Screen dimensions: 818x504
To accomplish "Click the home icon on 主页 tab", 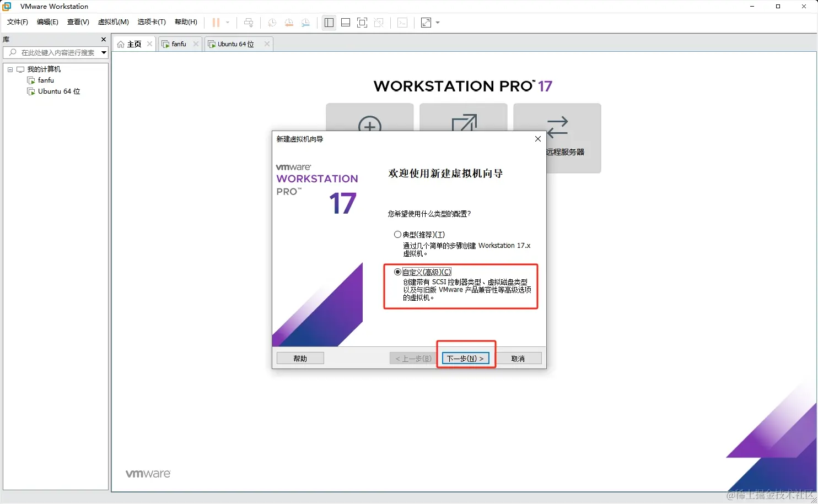I will (121, 44).
